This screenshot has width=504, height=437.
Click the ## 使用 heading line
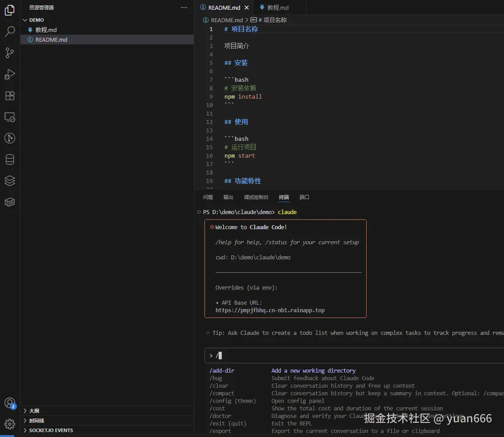pos(236,122)
